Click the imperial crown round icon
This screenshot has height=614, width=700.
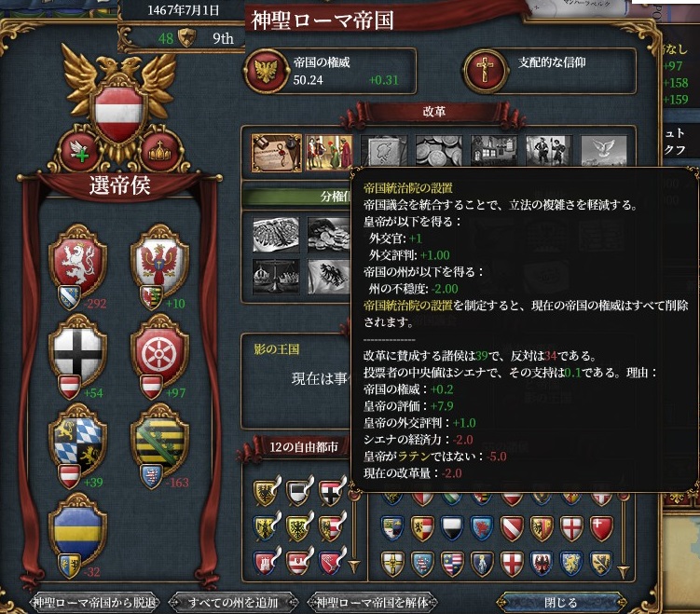point(159,150)
